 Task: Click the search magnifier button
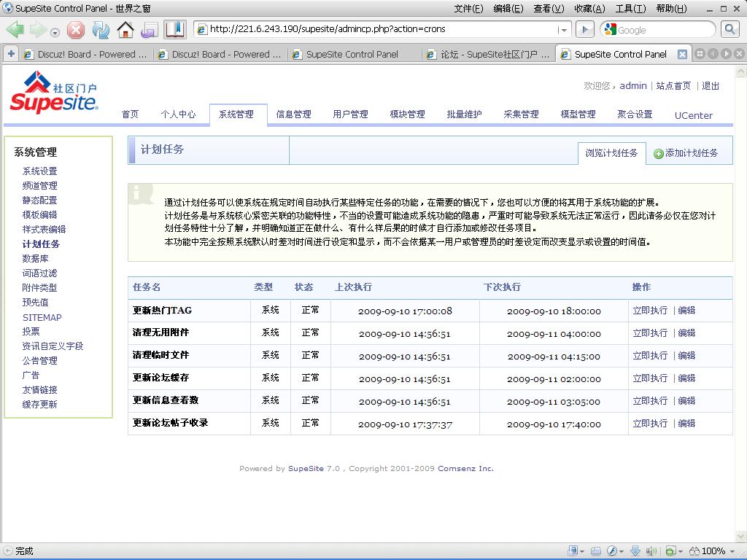coord(729,29)
